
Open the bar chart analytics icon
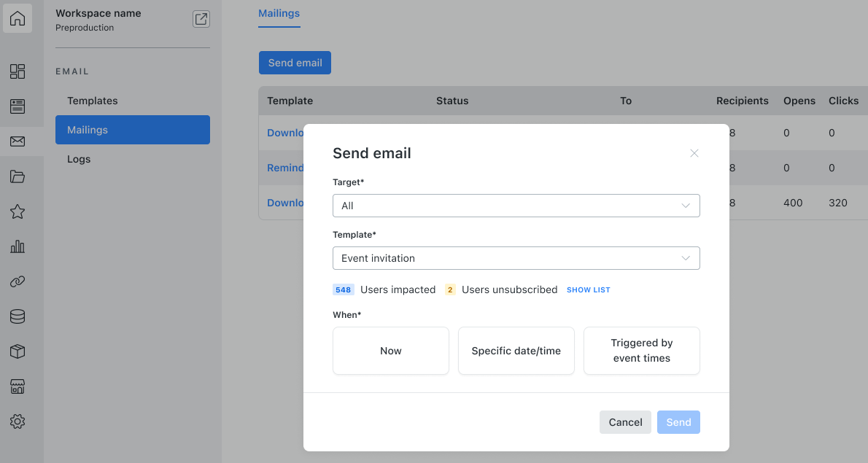18,246
